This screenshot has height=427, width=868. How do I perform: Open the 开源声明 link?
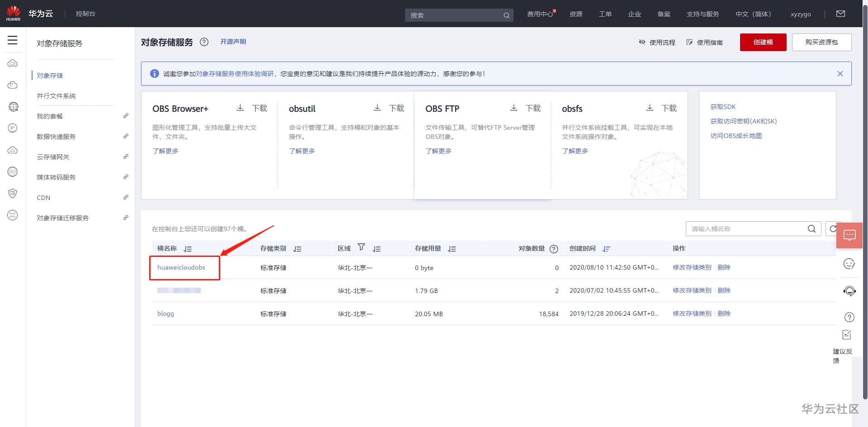click(x=233, y=42)
